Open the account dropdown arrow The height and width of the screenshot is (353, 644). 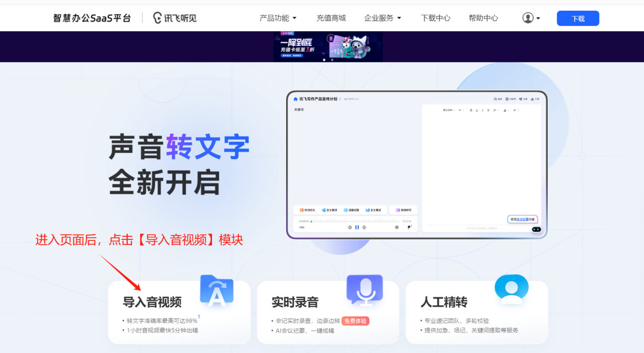tap(538, 18)
